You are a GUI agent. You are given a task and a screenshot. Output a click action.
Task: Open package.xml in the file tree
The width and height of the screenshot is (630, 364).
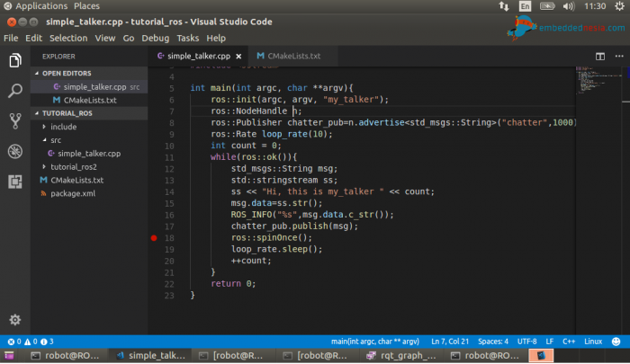[89, 193]
